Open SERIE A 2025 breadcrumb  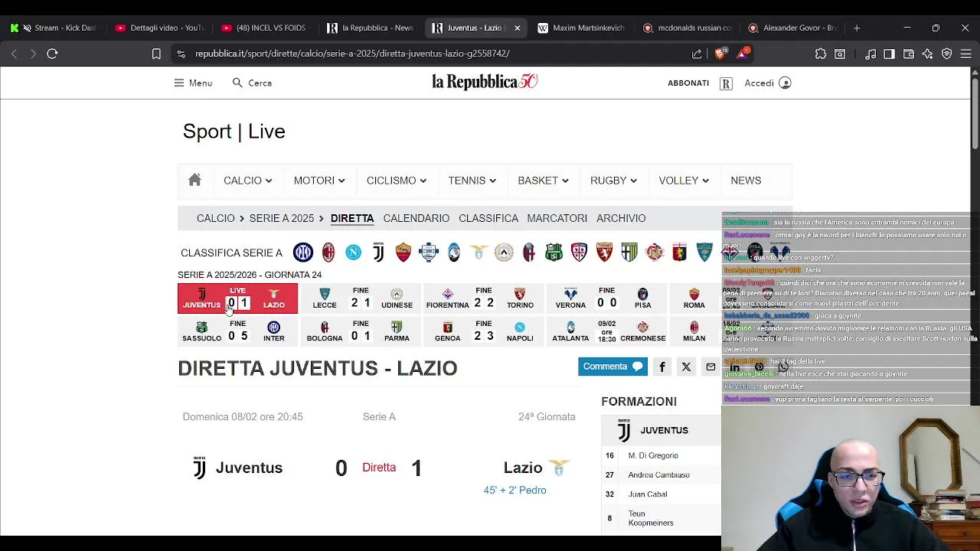click(282, 218)
